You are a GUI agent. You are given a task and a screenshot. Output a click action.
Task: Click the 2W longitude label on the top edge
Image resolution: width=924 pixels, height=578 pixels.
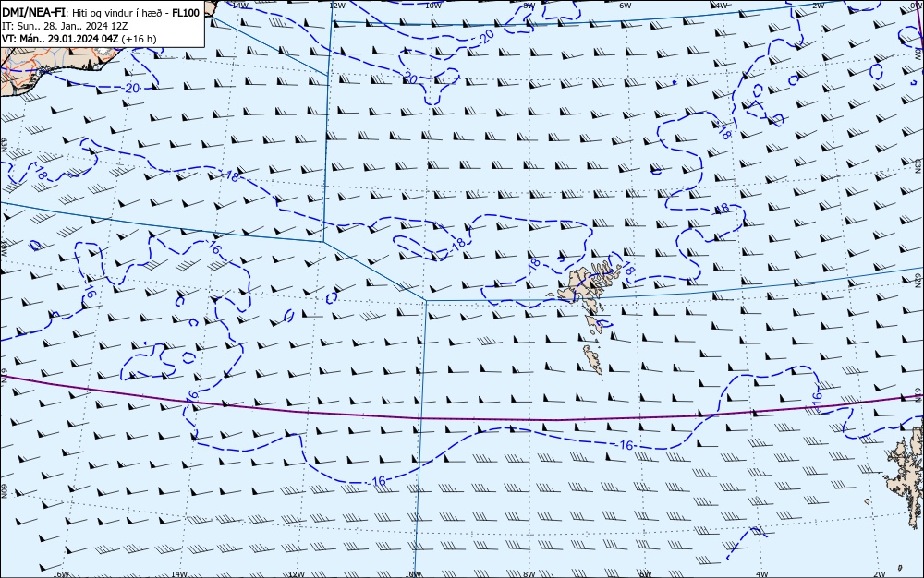coord(818,6)
